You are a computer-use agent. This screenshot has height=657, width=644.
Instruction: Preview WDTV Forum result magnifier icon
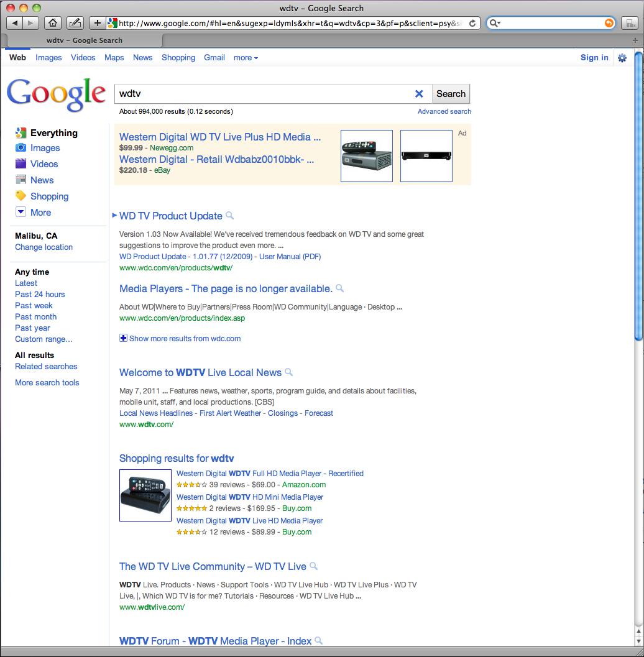318,641
